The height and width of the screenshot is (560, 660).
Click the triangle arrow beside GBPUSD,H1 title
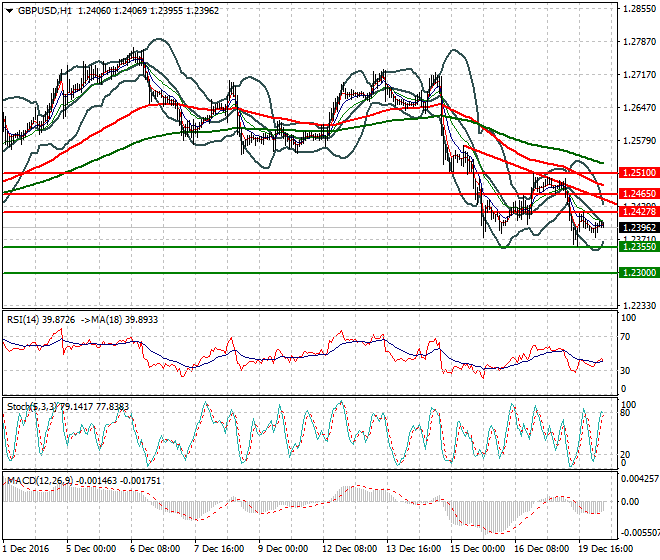tap(6, 9)
